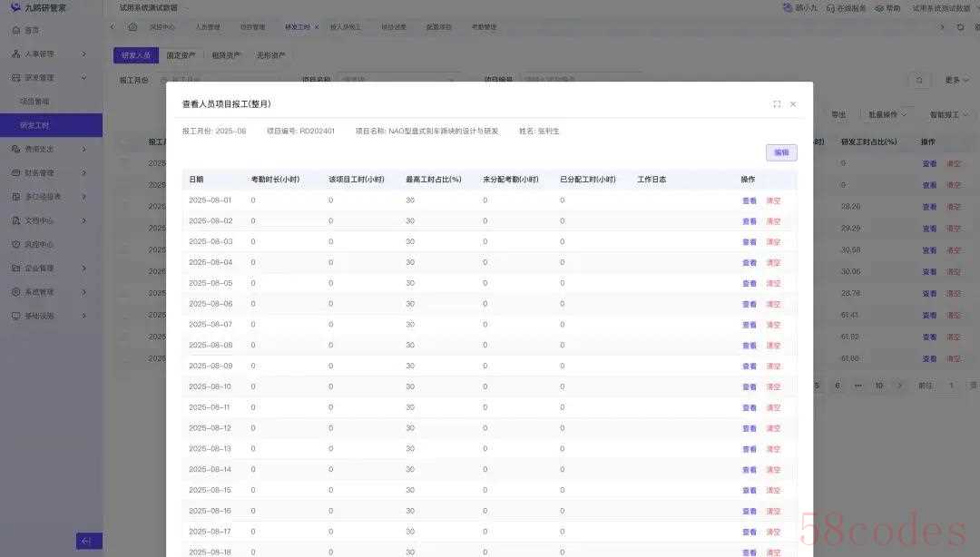Click the fullscreen icon in the dialog header
The height and width of the screenshot is (557, 980).
tap(777, 104)
